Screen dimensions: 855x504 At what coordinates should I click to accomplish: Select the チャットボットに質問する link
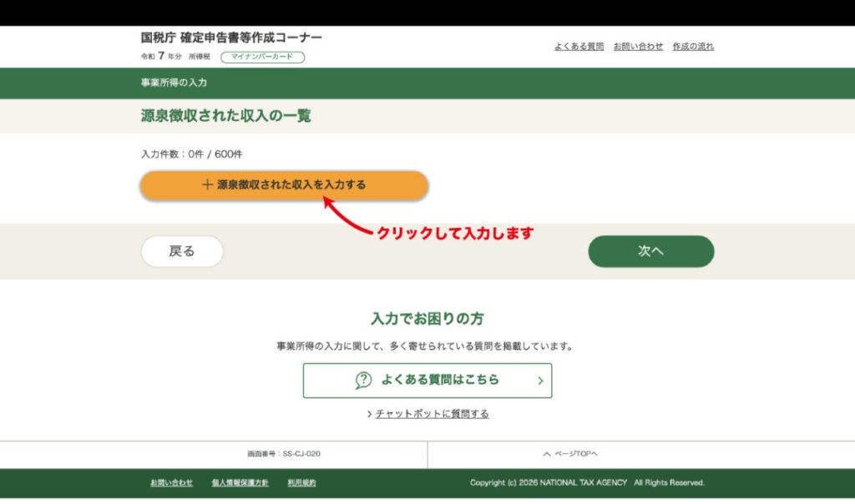click(x=432, y=414)
